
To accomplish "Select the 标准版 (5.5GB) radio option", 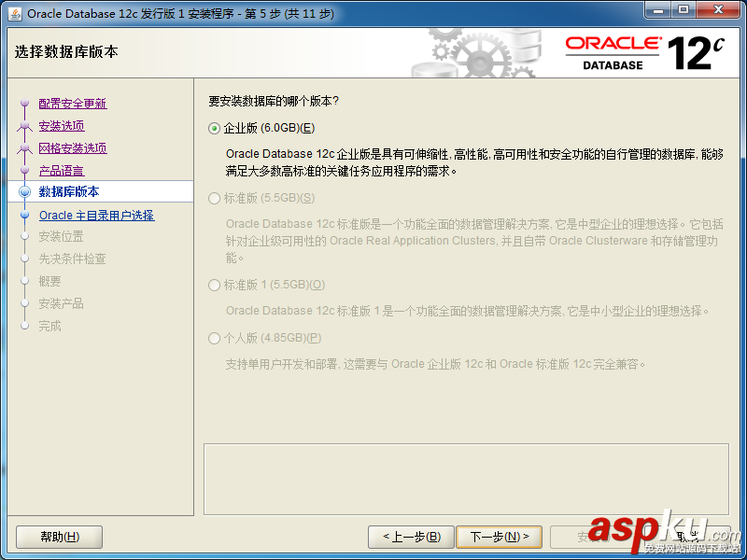I will point(215,198).
